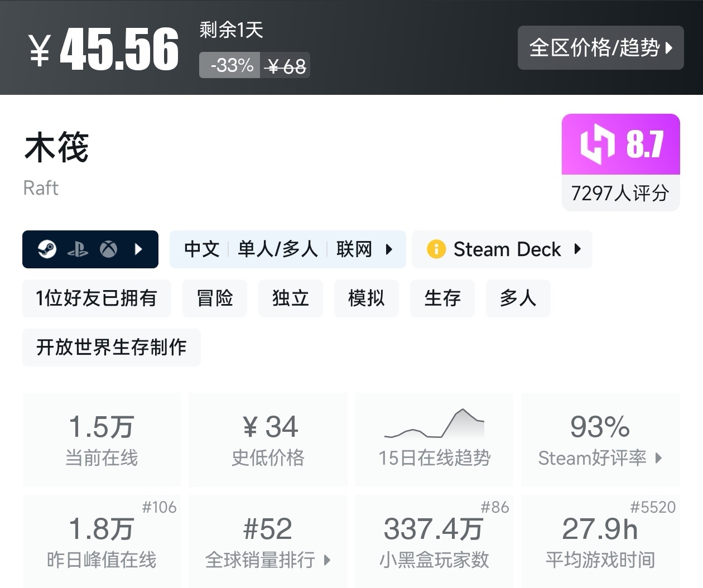This screenshot has width=703, height=588.
Task: Open 全区价格/趋势 regional price trends
Action: coord(600,47)
